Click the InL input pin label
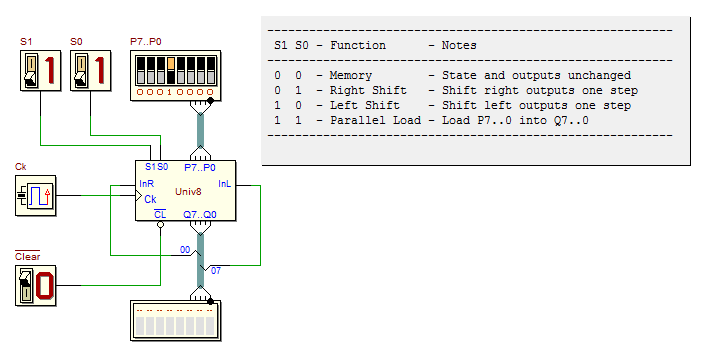The width and height of the screenshot is (705, 360). tap(224, 184)
